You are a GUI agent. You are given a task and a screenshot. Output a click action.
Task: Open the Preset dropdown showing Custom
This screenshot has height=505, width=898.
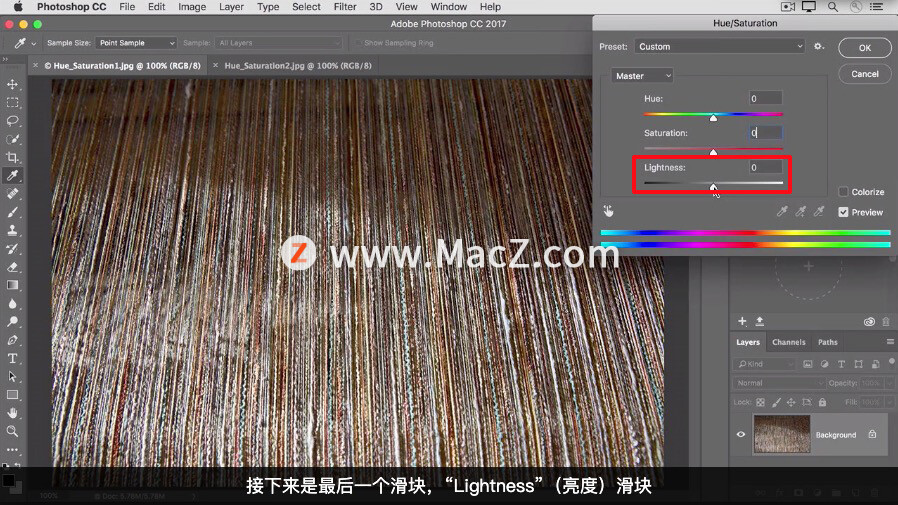[719, 46]
